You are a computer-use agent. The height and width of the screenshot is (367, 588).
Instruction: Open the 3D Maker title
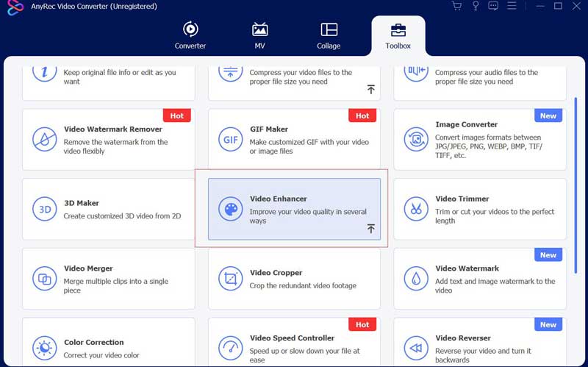point(82,203)
